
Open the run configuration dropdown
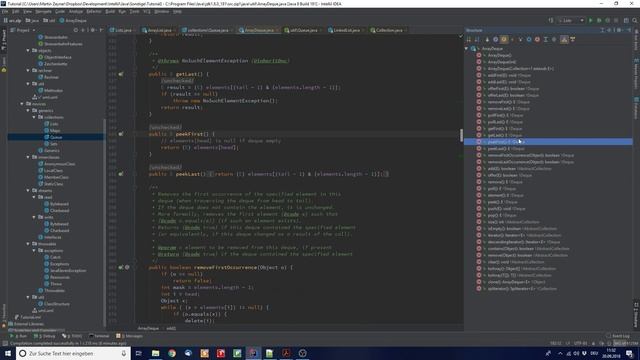(x=571, y=20)
